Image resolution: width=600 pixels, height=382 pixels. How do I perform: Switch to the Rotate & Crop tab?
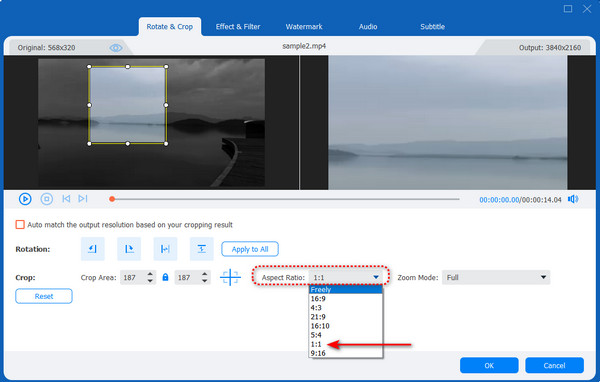pos(170,27)
